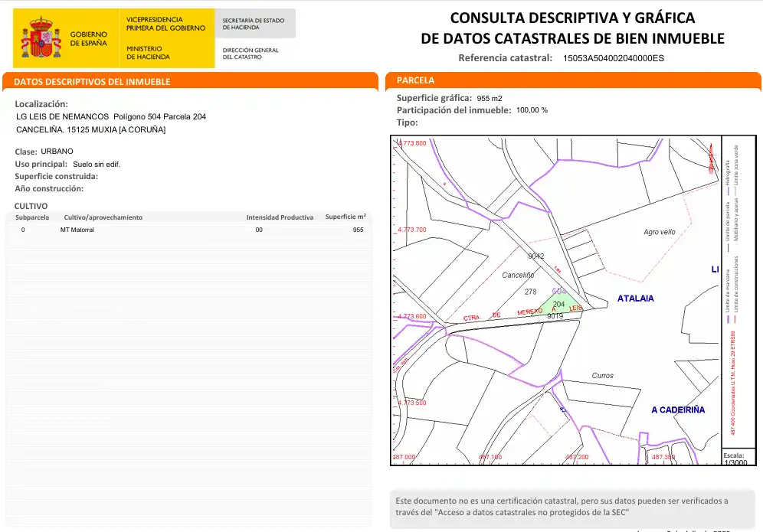Select the MT Matorral cultivo table row

(188, 230)
